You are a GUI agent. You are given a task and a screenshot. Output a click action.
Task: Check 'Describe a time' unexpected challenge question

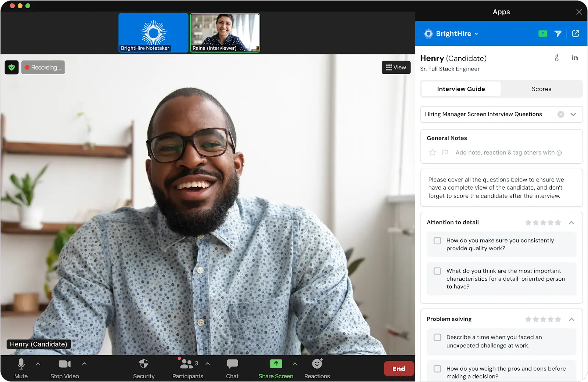437,337
